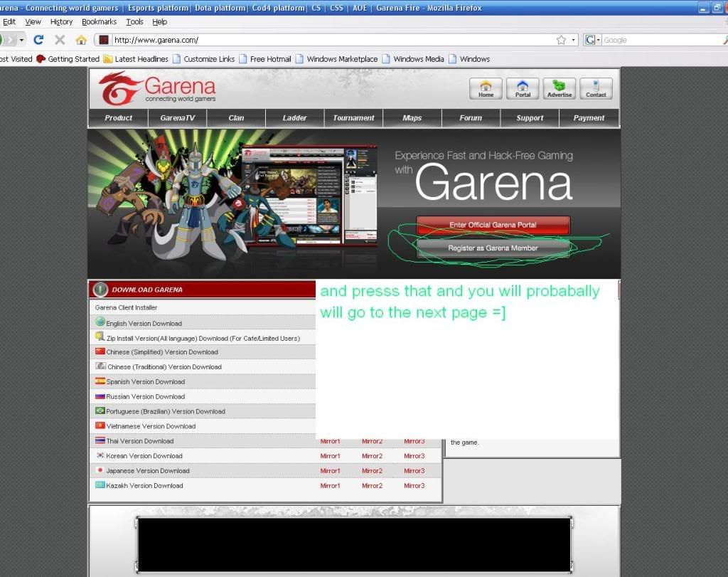Click the Download Garena header round icon
728x577 pixels.
click(100, 290)
